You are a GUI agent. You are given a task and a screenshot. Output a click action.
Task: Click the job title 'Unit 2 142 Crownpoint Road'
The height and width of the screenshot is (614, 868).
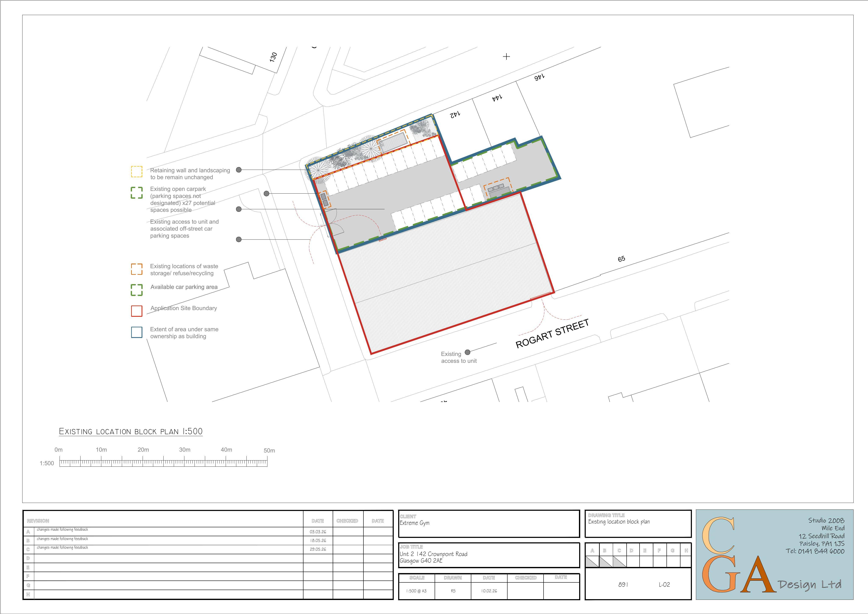pos(433,554)
